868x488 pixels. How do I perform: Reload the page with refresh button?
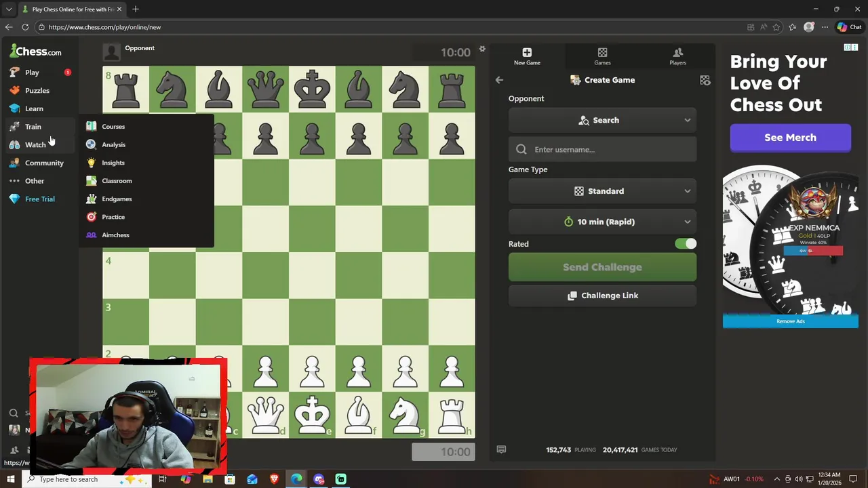click(x=25, y=27)
